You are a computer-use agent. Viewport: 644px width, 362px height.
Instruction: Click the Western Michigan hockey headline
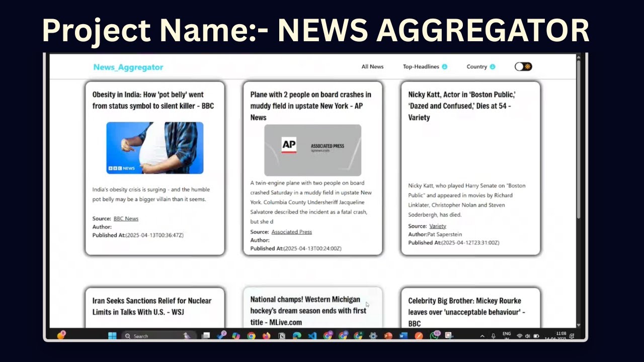[x=308, y=311]
